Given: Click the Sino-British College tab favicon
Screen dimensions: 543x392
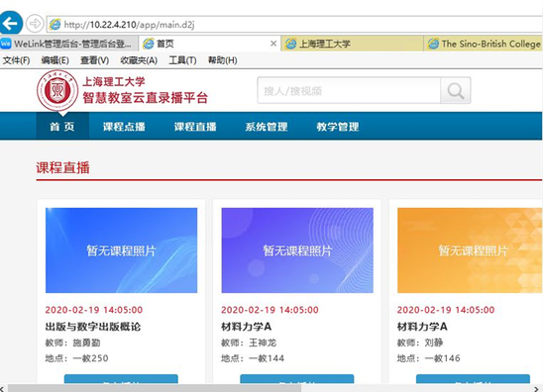Looking at the screenshot, I should click(x=433, y=44).
